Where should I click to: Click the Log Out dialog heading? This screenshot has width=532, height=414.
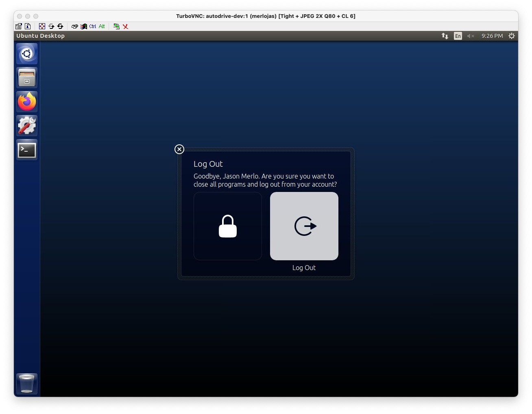[208, 164]
